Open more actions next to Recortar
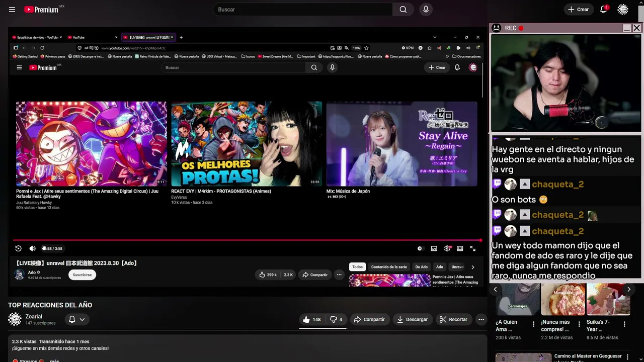644x362 pixels. pos(481,319)
